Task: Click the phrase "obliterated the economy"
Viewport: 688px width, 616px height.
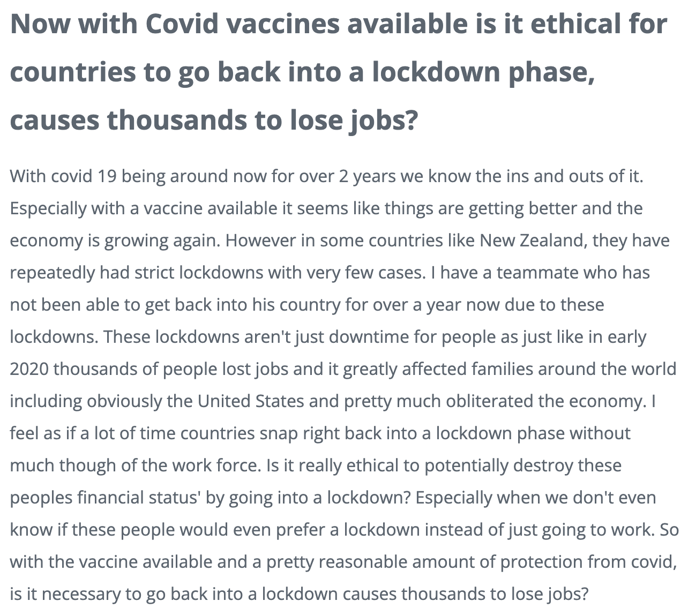Action: (x=542, y=401)
